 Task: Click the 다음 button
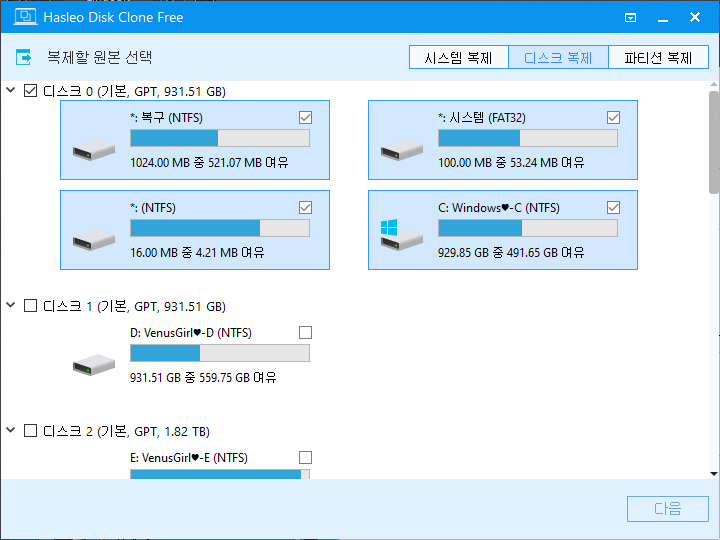[668, 509]
